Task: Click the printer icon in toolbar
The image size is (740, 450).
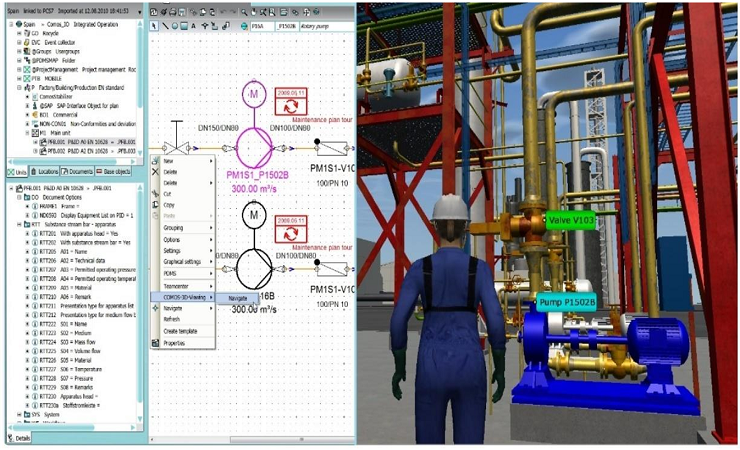Action: point(173,12)
